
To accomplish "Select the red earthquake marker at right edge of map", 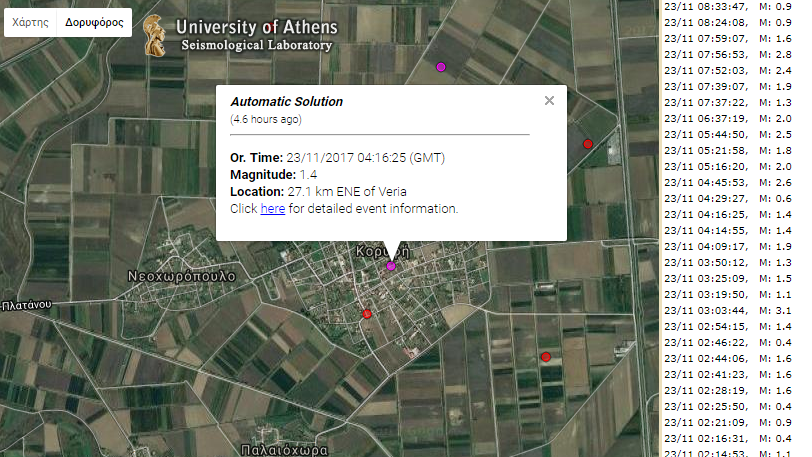I will (588, 144).
